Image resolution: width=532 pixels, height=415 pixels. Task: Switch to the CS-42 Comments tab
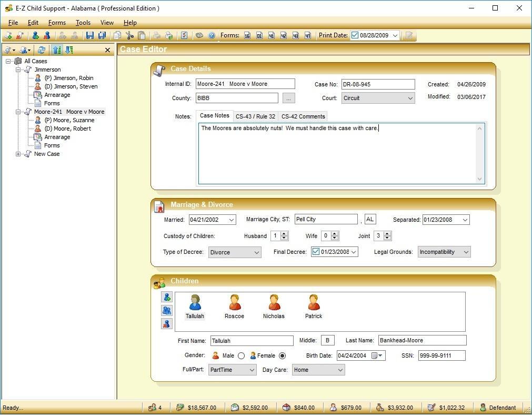point(303,116)
